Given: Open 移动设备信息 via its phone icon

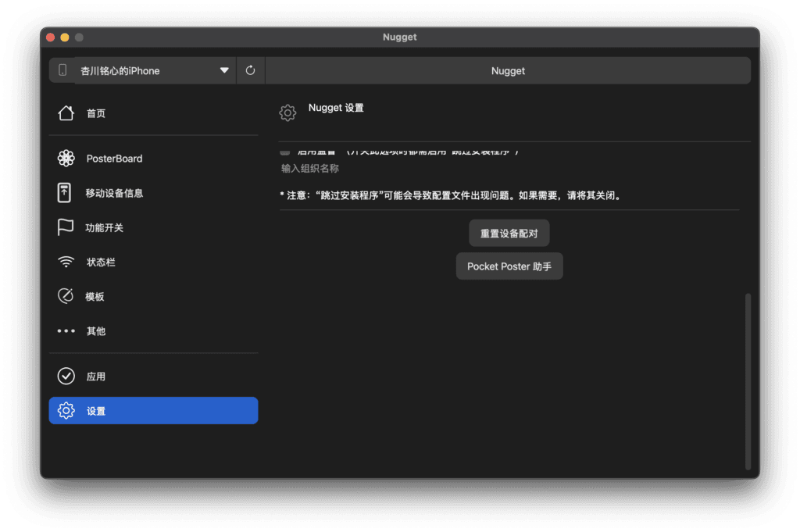Looking at the screenshot, I should point(66,192).
